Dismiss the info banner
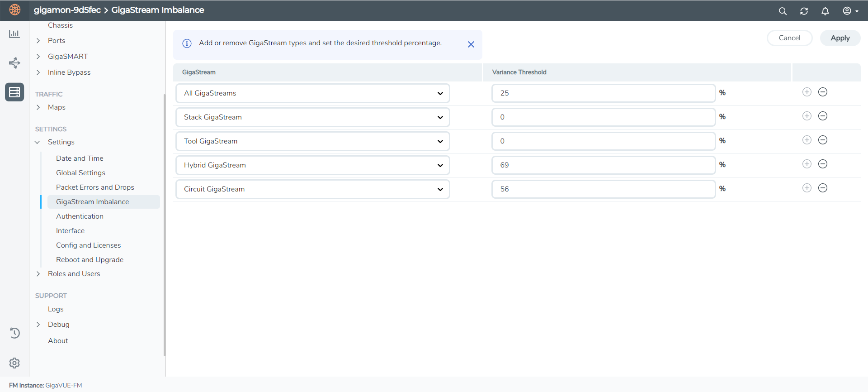The height and width of the screenshot is (392, 868). click(471, 44)
